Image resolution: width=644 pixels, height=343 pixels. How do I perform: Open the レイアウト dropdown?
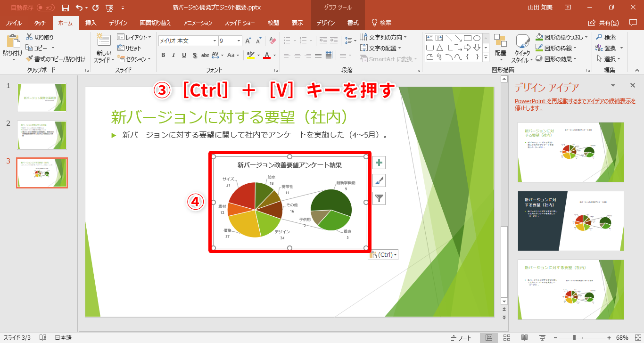[x=134, y=37]
